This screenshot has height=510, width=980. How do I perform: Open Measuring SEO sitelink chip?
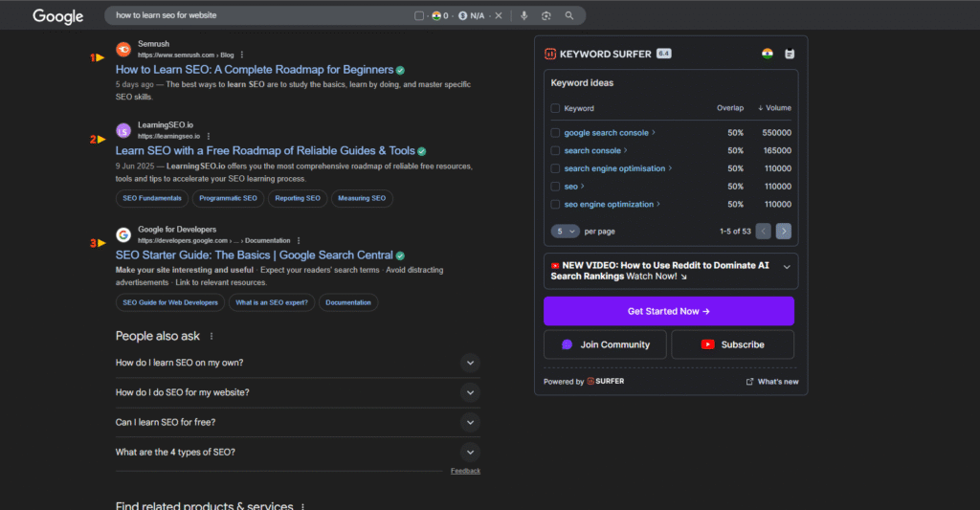click(x=362, y=198)
